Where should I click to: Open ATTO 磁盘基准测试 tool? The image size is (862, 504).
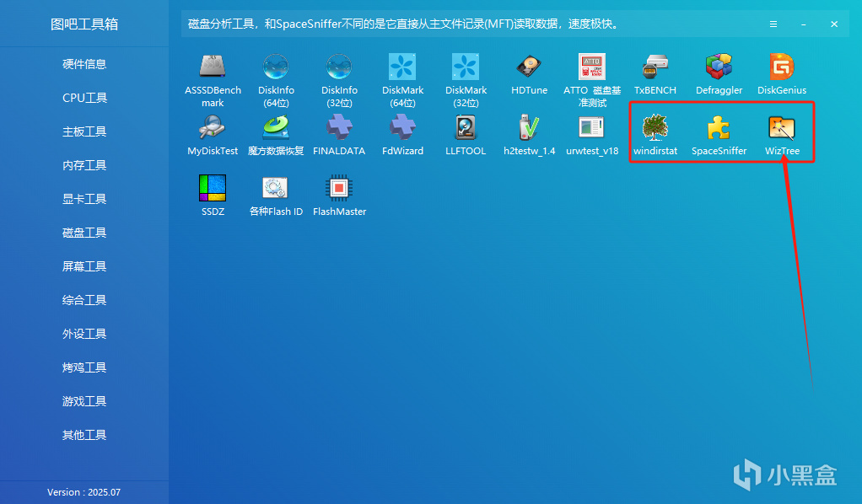tap(592, 80)
